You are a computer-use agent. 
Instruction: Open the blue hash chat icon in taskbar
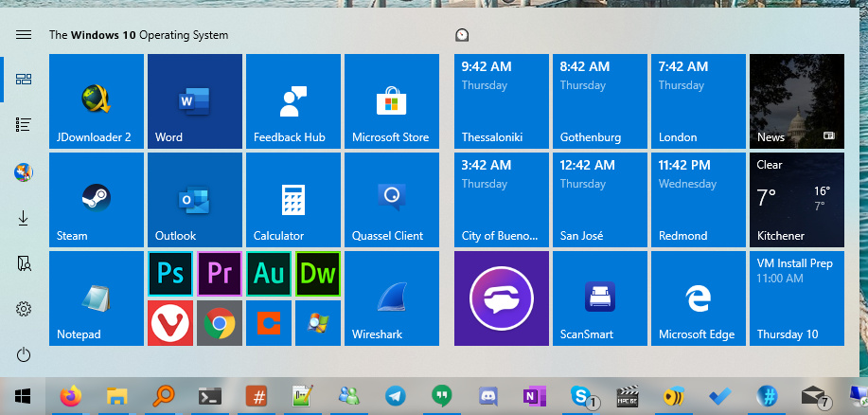(x=768, y=396)
